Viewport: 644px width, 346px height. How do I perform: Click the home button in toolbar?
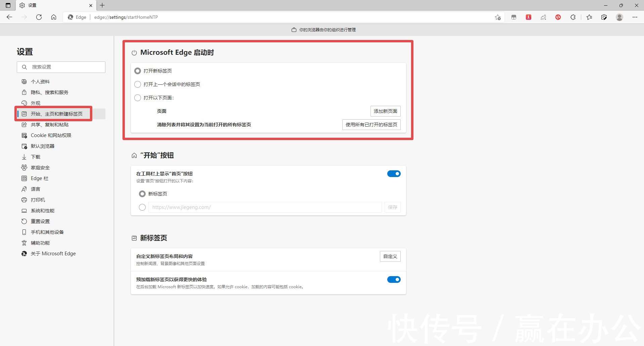(x=54, y=17)
